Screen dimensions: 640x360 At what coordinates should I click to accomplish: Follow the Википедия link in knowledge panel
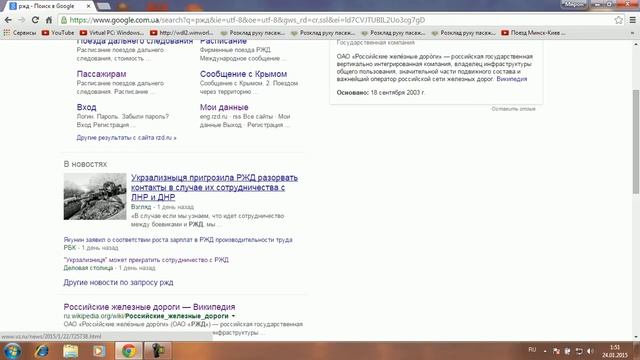click(511, 79)
